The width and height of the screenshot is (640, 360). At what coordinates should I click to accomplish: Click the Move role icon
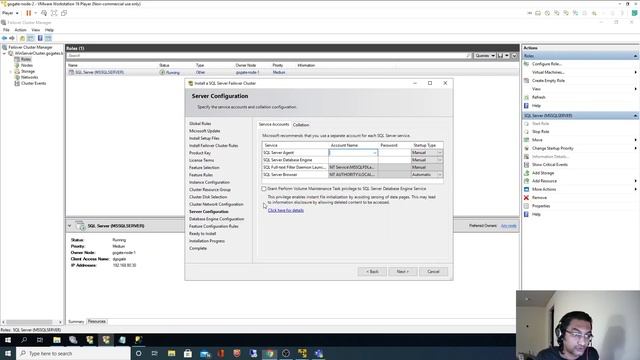coord(527,140)
